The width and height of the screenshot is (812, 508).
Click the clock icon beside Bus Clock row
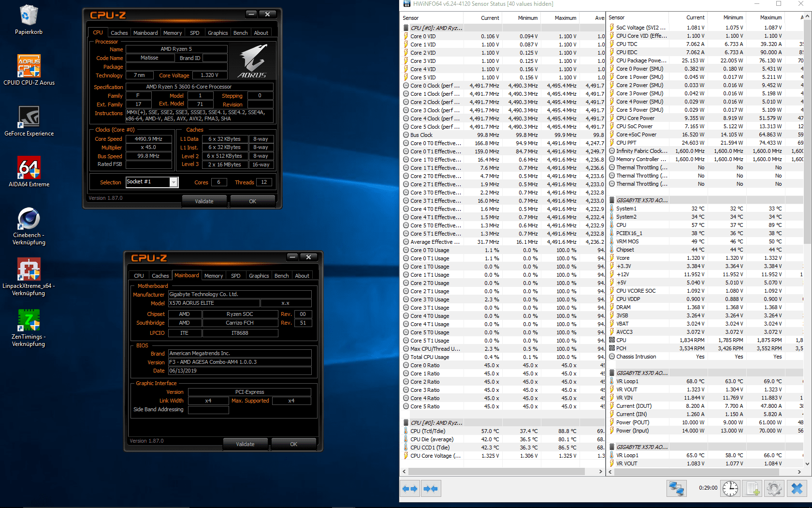[x=406, y=135]
